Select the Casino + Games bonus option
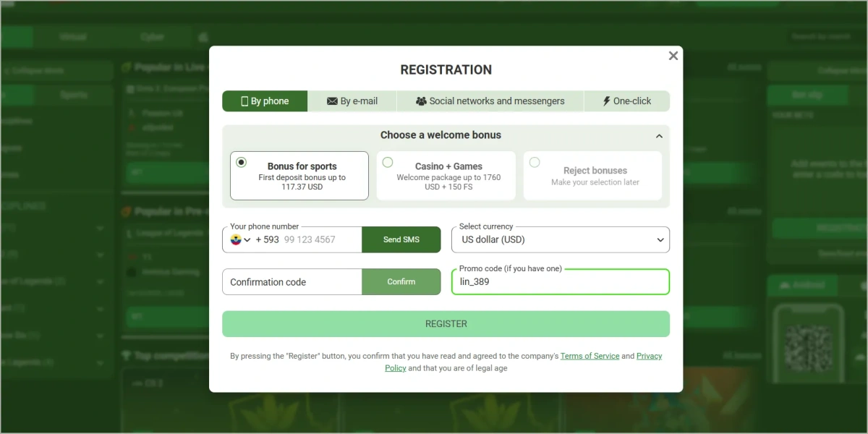This screenshot has width=868, height=434. [x=388, y=163]
